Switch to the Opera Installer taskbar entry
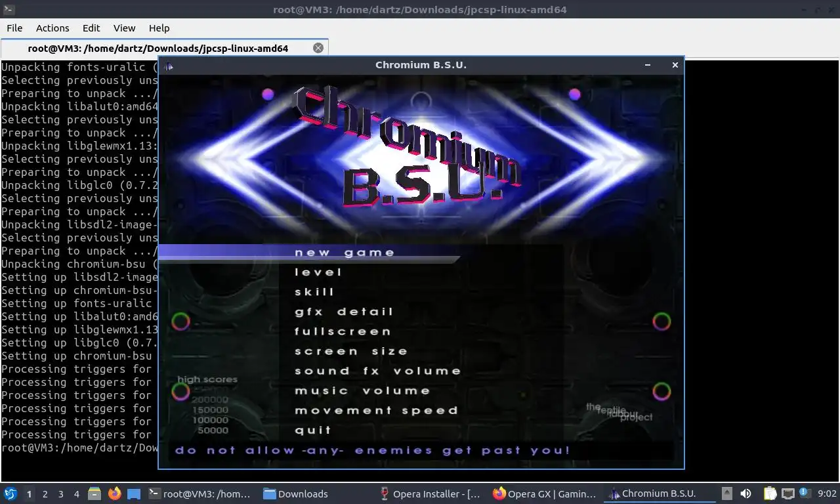 [431, 493]
